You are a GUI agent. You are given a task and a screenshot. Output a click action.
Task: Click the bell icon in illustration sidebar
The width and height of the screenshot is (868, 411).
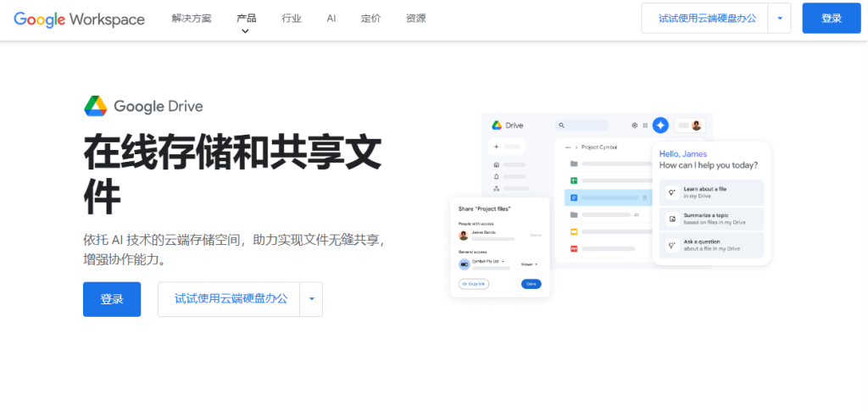[x=497, y=176]
